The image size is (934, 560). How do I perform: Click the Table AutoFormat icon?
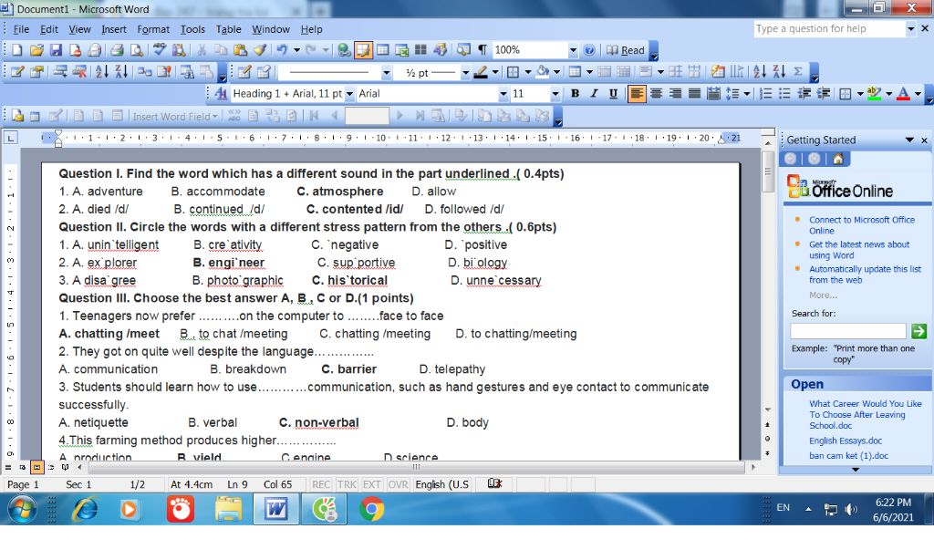[718, 72]
